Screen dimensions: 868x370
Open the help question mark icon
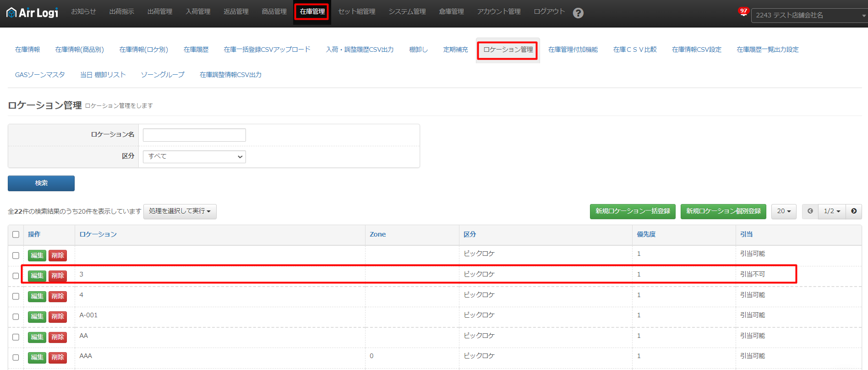[578, 13]
